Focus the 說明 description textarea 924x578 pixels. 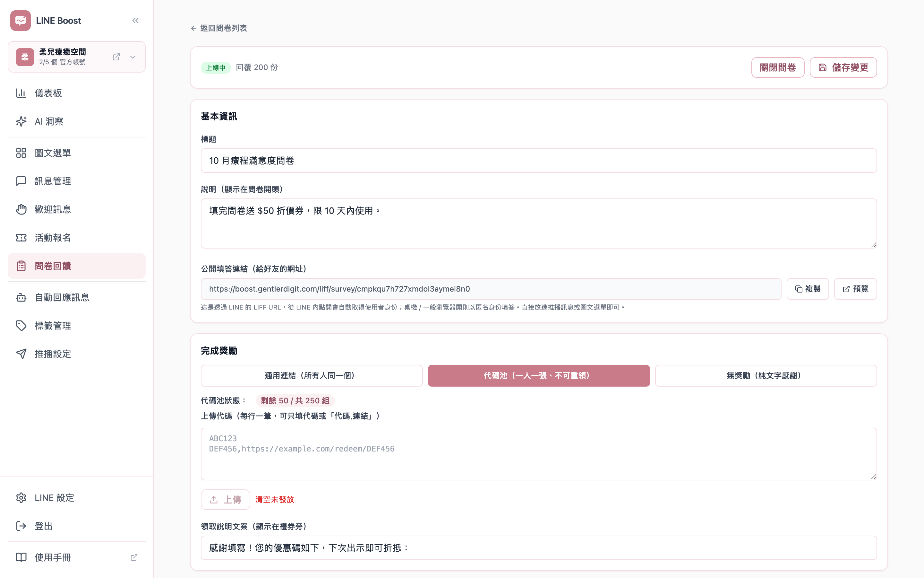tap(539, 223)
